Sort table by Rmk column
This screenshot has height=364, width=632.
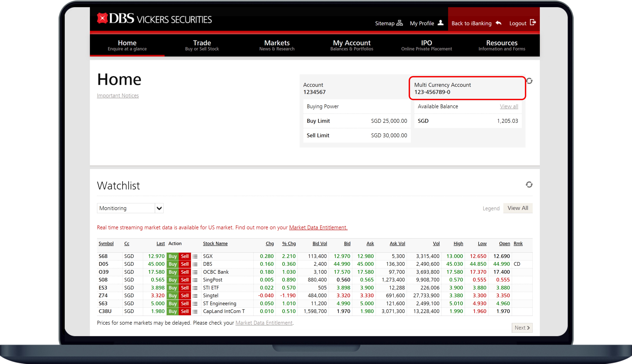(x=518, y=244)
